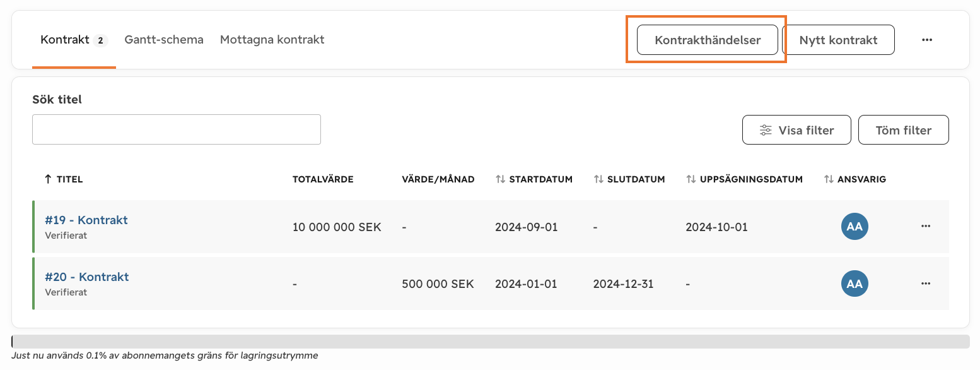
Task: Open the Mottagna kontrakt tab
Action: (x=272, y=40)
